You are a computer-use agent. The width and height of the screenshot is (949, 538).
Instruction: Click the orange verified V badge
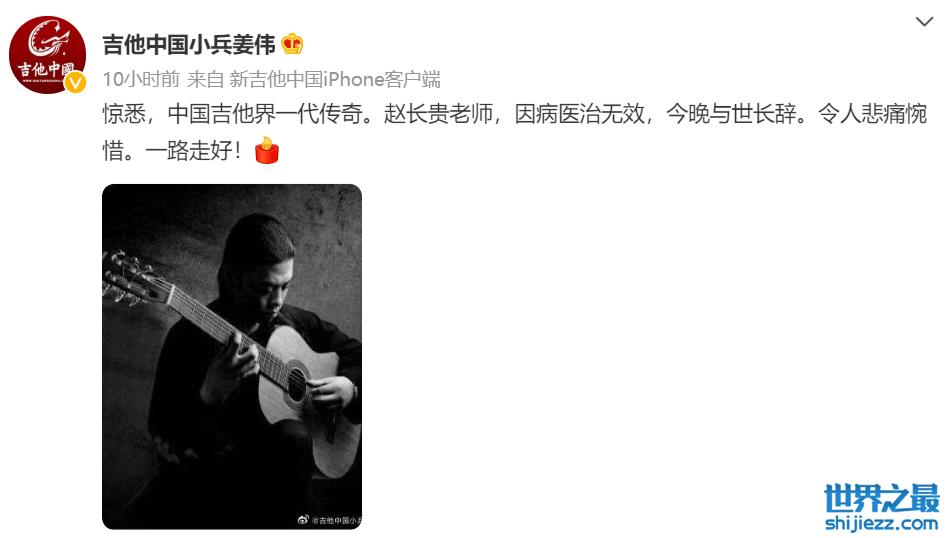[76, 82]
